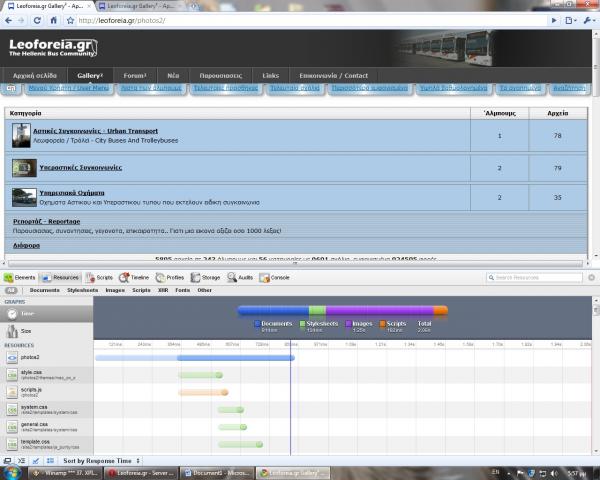This screenshot has width=600, height=480.
Task: Open the Forum² navigation tab
Action: click(x=135, y=75)
